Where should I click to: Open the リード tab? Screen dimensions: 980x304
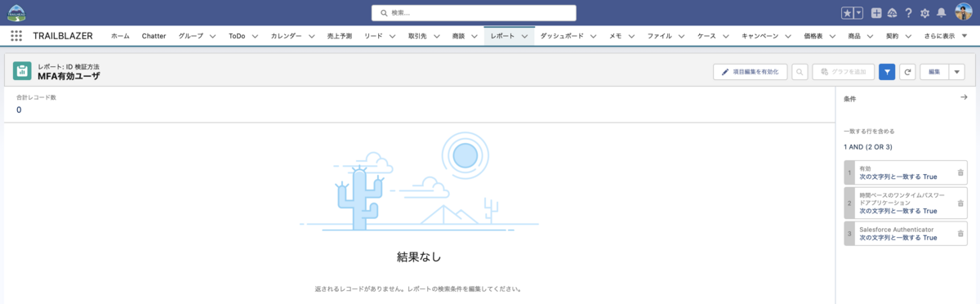click(373, 36)
